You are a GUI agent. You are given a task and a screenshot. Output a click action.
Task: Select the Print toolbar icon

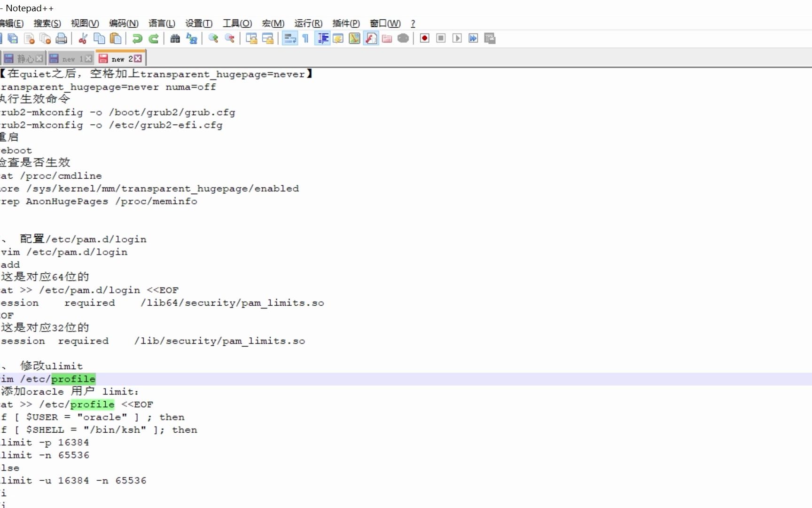pyautogui.click(x=61, y=38)
